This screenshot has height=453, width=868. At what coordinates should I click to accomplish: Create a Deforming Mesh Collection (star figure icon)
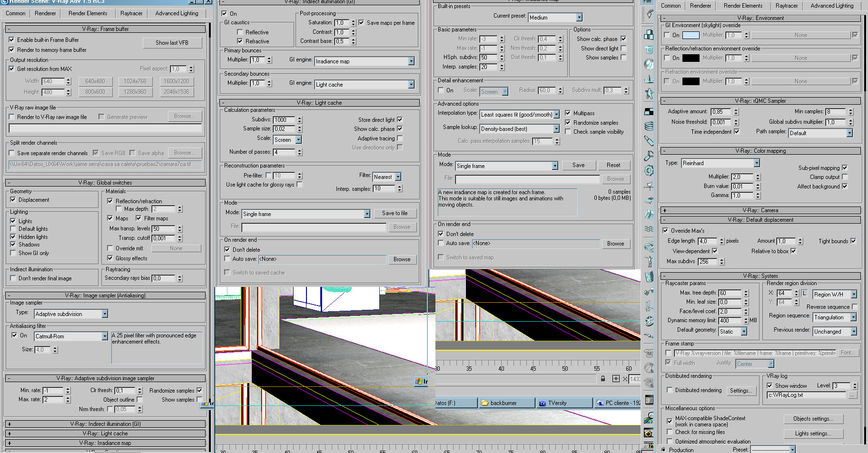point(649,94)
